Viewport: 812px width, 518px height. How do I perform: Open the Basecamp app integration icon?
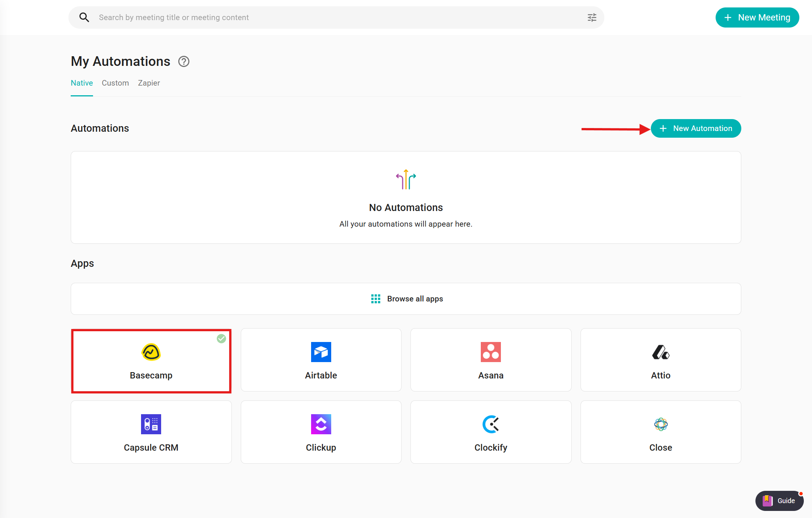click(151, 352)
